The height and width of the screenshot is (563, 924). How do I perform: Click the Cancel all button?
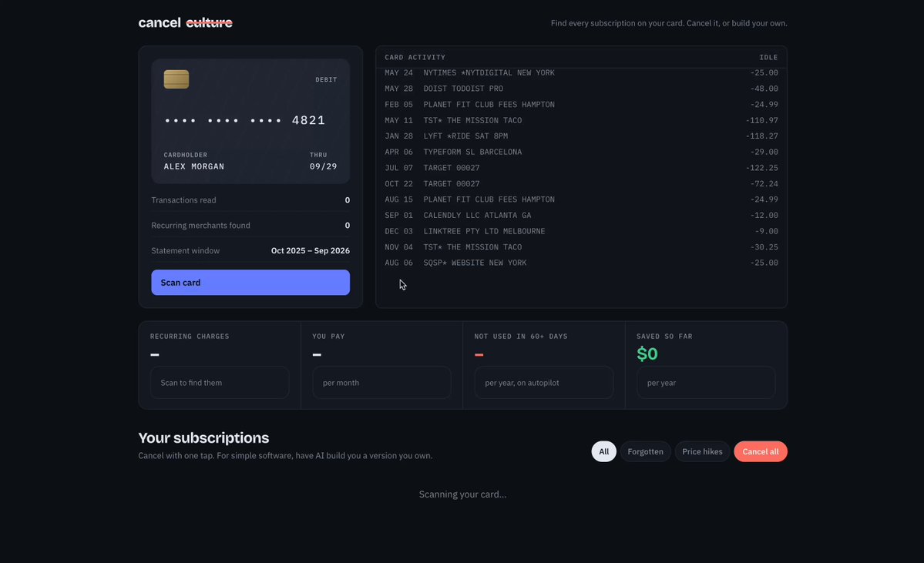click(x=760, y=451)
